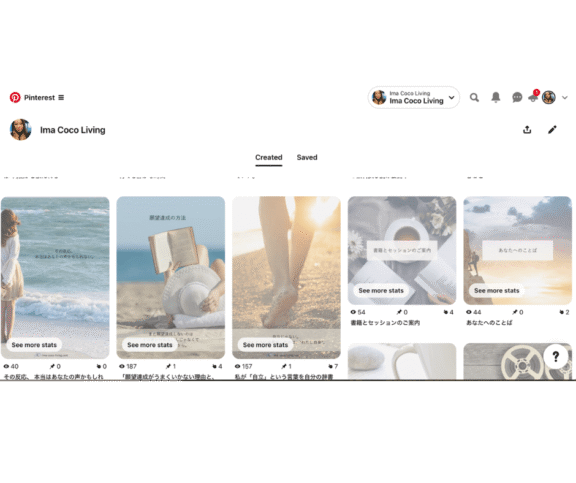Open the white stone and mug pin
The height and width of the screenshot is (483, 576).
coord(402,361)
